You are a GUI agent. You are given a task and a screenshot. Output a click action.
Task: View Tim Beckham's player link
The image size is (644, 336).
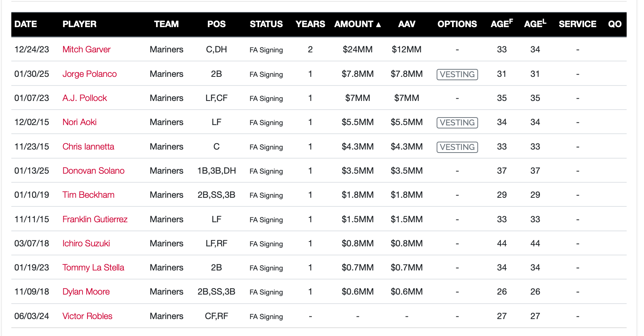click(x=88, y=195)
